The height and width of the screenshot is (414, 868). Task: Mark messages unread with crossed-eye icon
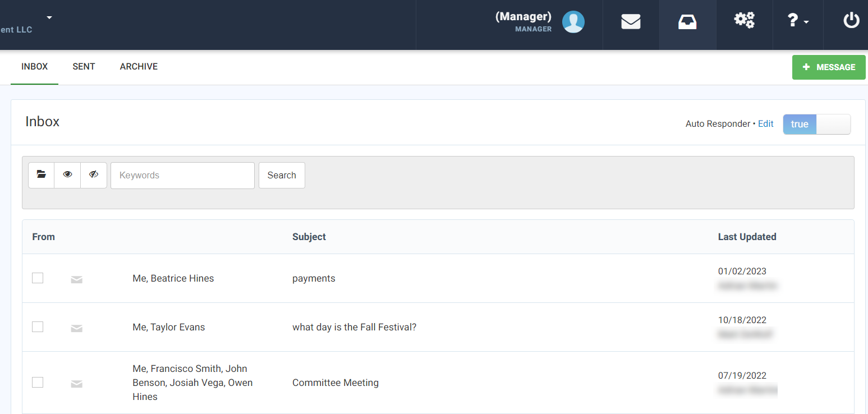pyautogui.click(x=94, y=174)
